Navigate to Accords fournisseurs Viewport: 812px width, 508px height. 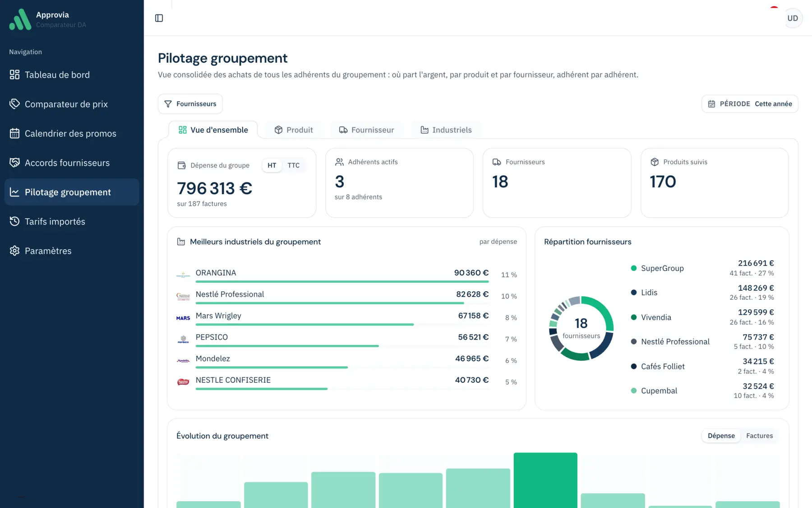point(72,163)
